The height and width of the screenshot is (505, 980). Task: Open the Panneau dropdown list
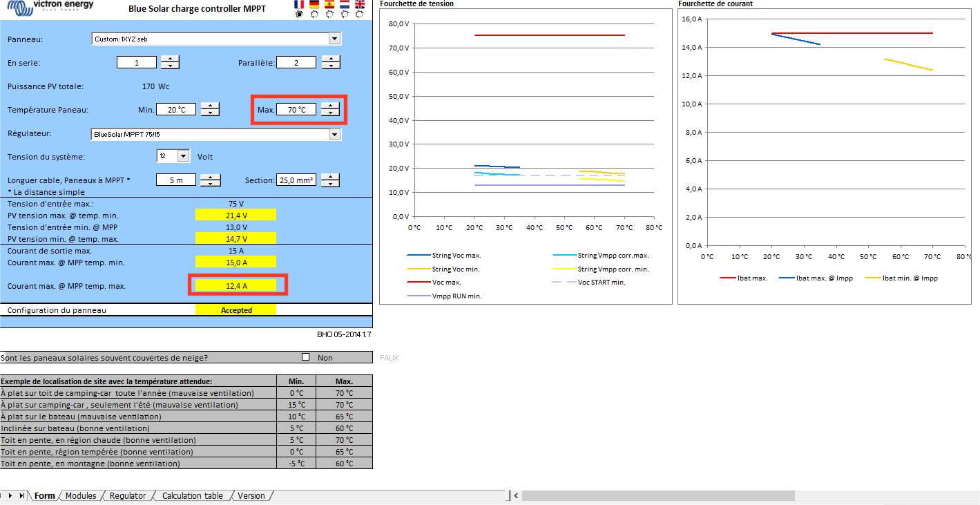[335, 39]
